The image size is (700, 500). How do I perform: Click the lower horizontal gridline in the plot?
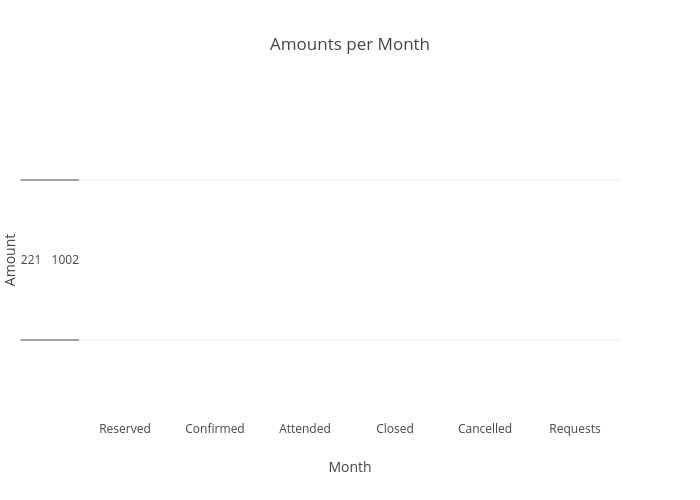pyautogui.click(x=350, y=340)
